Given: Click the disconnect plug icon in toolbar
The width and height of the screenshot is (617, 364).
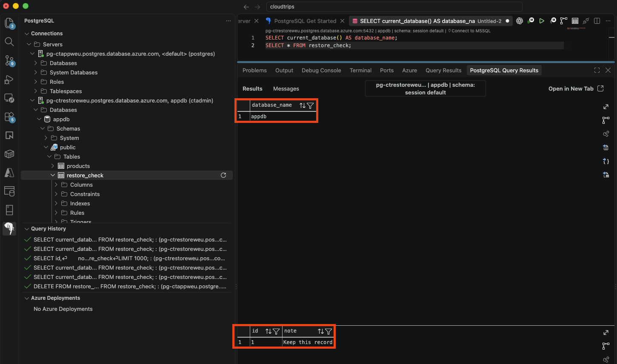Looking at the screenshot, I should coord(586,21).
